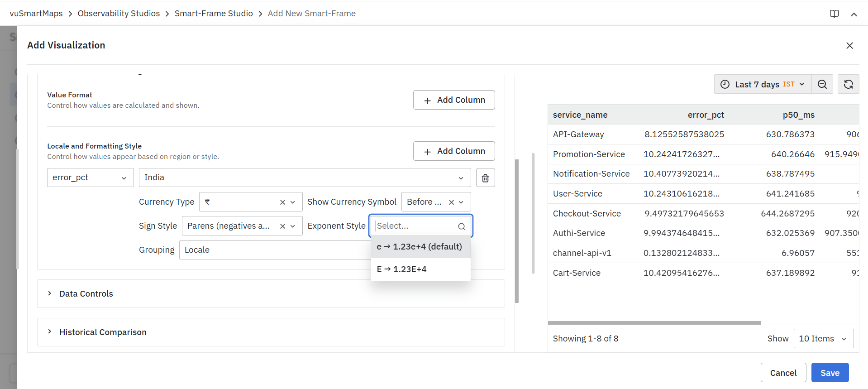The height and width of the screenshot is (389, 868).
Task: Click the zoom out time range icon
Action: tap(822, 84)
